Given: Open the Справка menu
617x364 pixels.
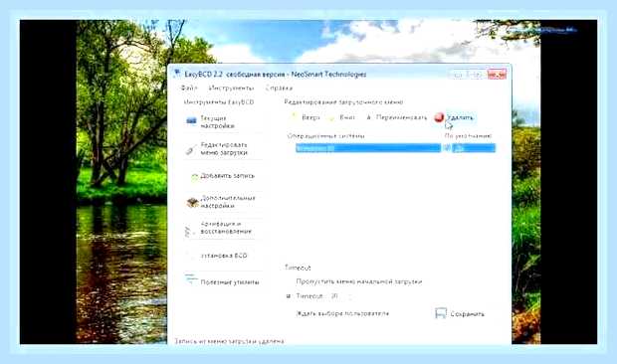Looking at the screenshot, I should (279, 89).
